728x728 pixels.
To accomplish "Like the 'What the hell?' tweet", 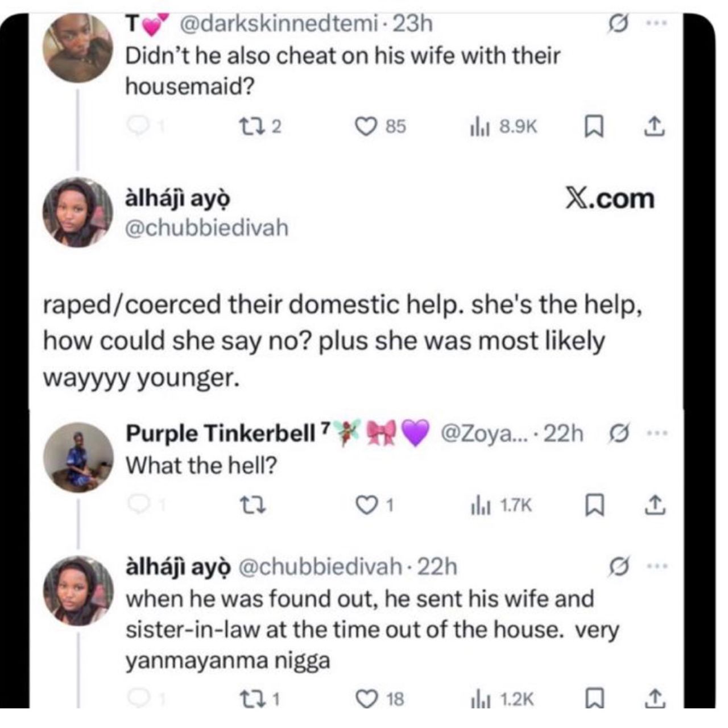I will click(x=365, y=504).
